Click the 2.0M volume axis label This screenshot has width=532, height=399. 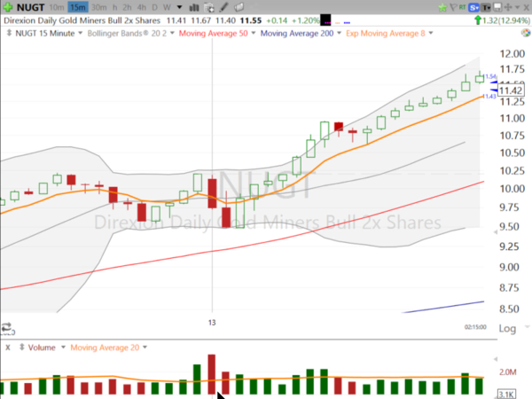click(x=507, y=372)
